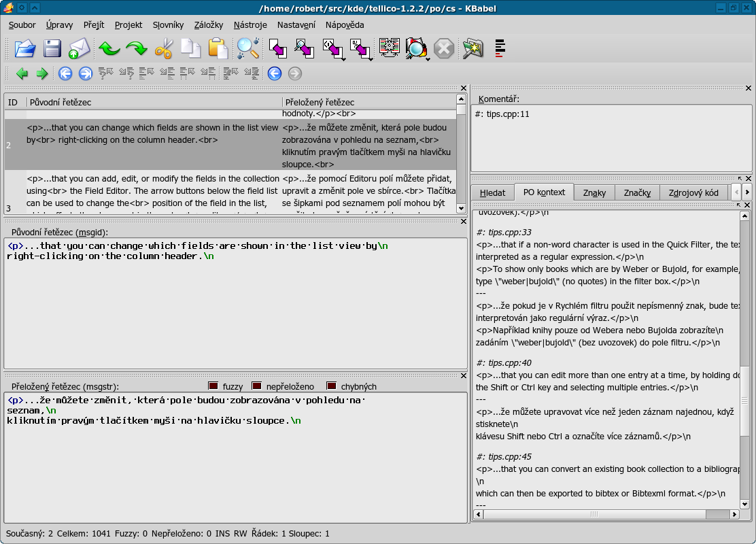
Task: Switch to the Hledat tab
Action: pos(492,193)
